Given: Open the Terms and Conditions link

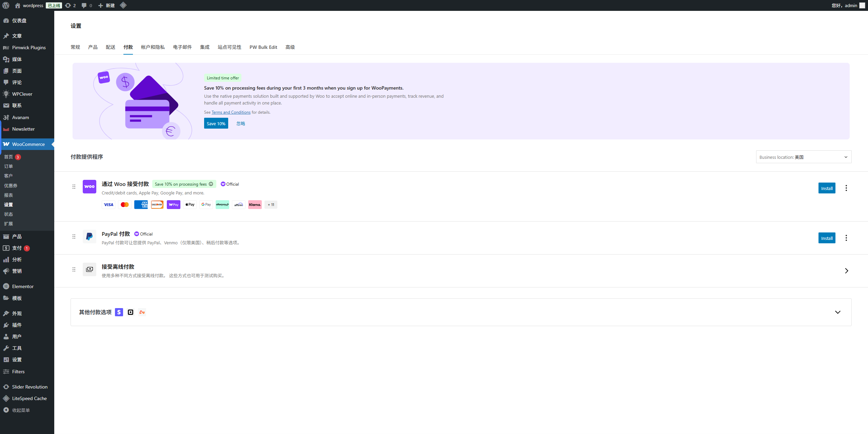Looking at the screenshot, I should tap(231, 112).
